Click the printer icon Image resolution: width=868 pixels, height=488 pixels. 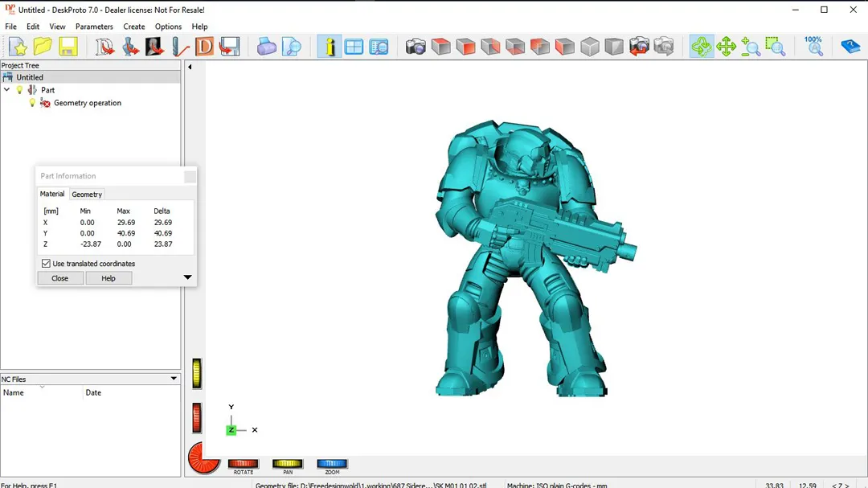[266, 47]
